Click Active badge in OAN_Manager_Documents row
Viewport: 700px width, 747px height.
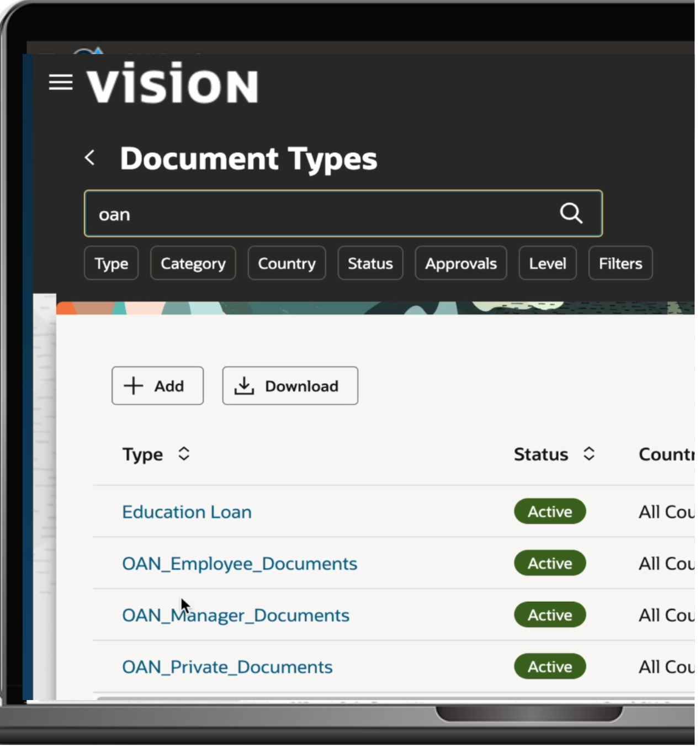[550, 615]
